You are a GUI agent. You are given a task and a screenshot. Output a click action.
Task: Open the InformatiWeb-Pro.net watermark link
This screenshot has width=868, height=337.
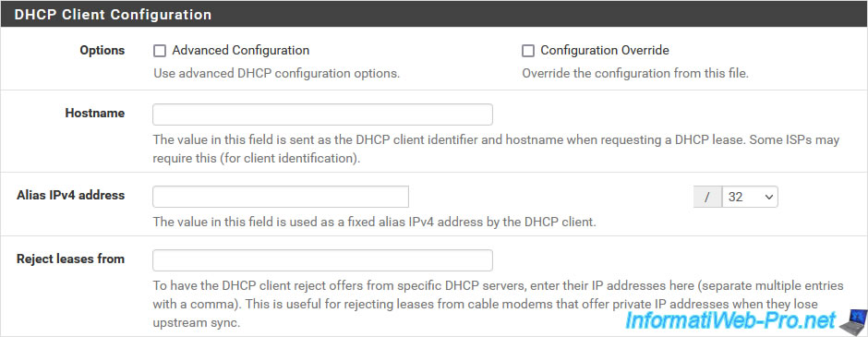729,320
